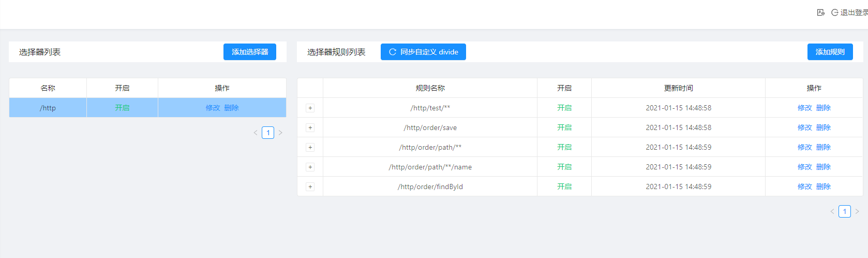This screenshot has width=868, height=258.
Task: Click 开启 status of rule /http/test/**
Action: click(x=564, y=108)
